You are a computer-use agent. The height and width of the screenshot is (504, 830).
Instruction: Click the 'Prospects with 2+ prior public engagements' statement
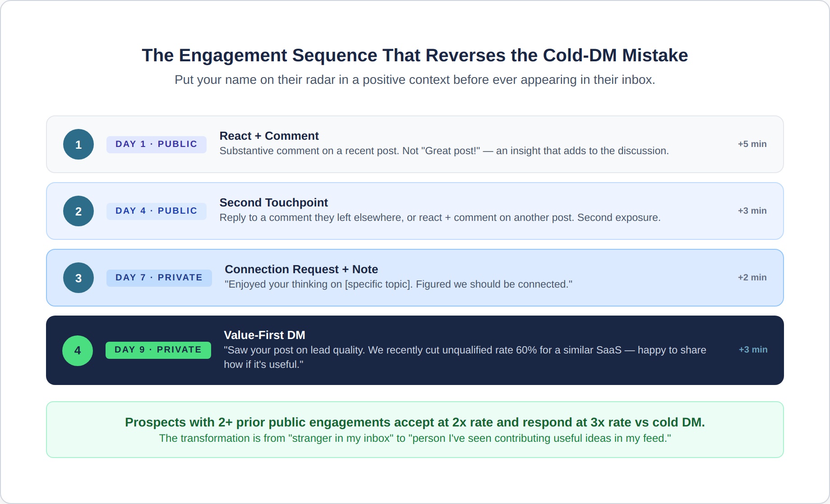(x=415, y=422)
